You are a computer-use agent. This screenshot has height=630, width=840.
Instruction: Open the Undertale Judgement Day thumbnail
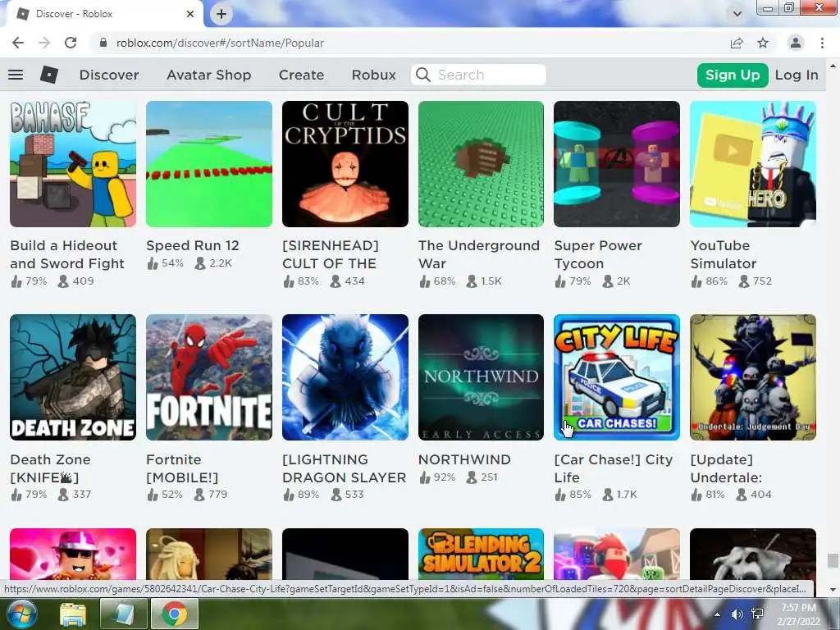pyautogui.click(x=753, y=377)
